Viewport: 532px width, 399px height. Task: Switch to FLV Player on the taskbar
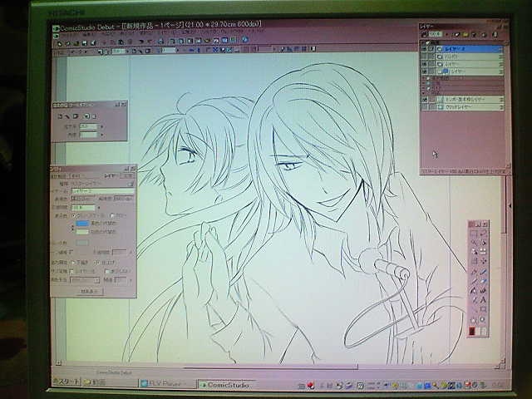(x=167, y=384)
